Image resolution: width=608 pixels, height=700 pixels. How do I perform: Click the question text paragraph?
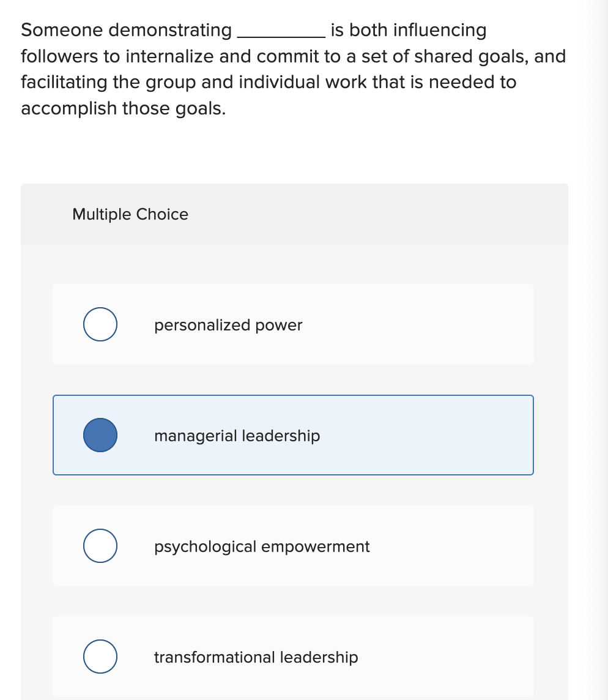(x=294, y=69)
